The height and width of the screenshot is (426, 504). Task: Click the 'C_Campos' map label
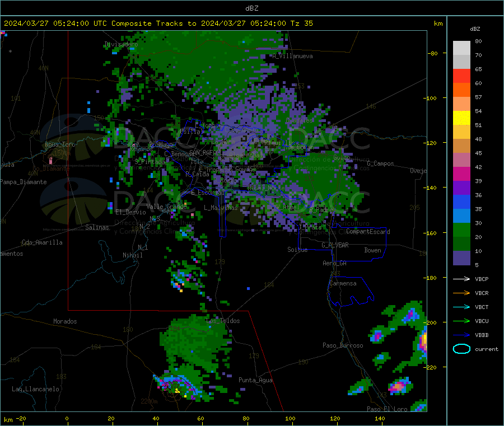tap(380, 163)
